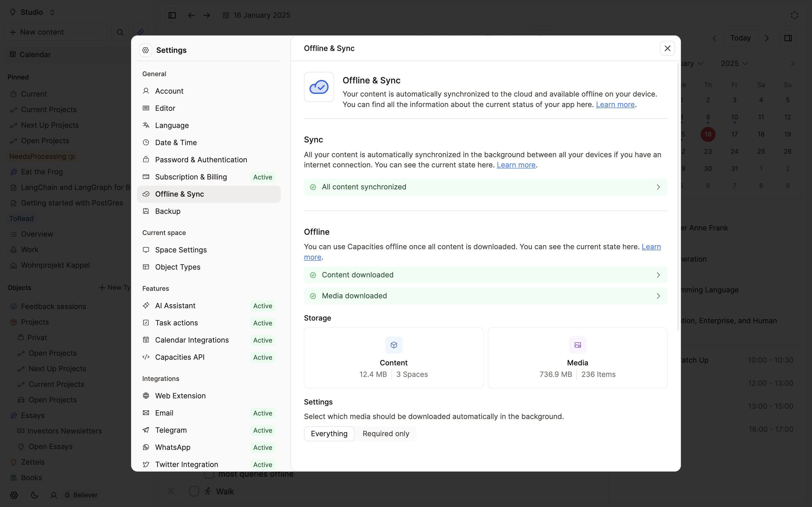Image resolution: width=812 pixels, height=507 pixels.
Task: Click the dark mode moon icon
Action: click(x=35, y=495)
